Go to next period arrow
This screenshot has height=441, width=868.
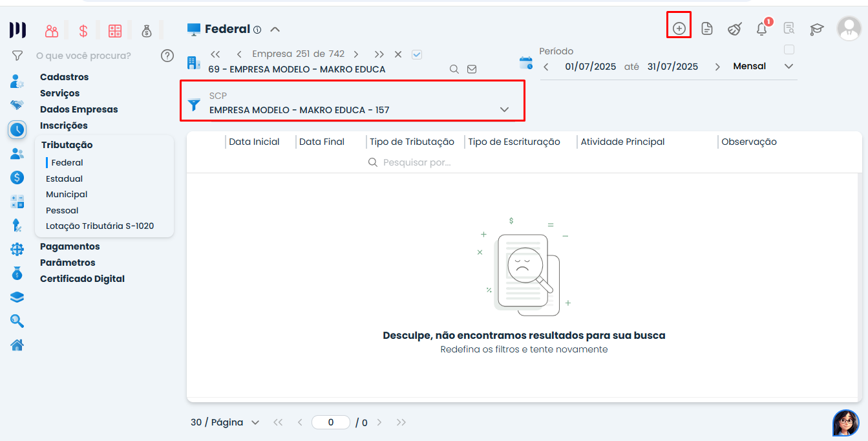pos(717,67)
